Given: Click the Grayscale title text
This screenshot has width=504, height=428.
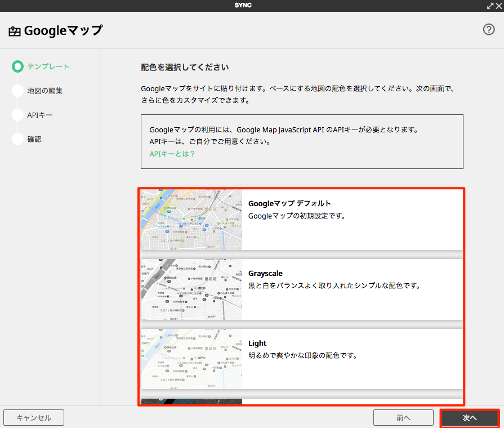Looking at the screenshot, I should coord(265,273).
